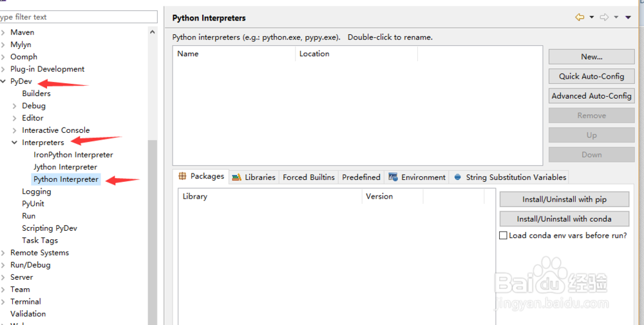644x325 pixels.
Task: Click the Environment tab monitor icon
Action: 393,177
